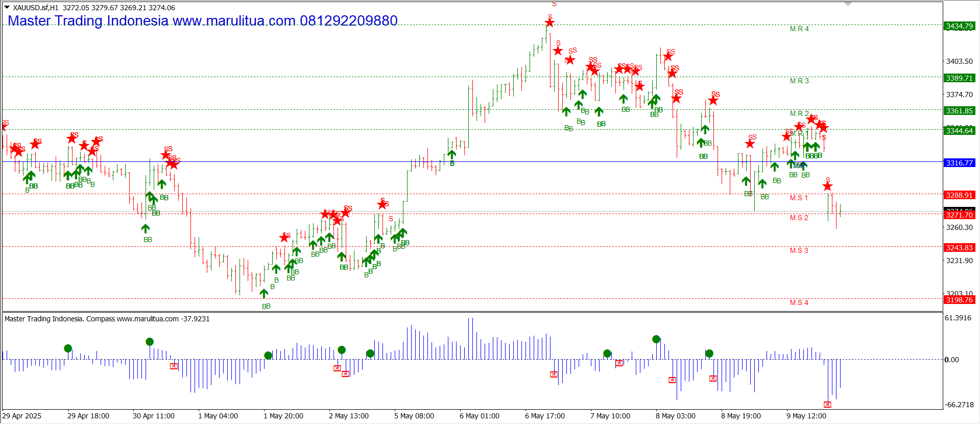Click the green buy arrow with single B near 5 May 08:00

(x=452, y=154)
